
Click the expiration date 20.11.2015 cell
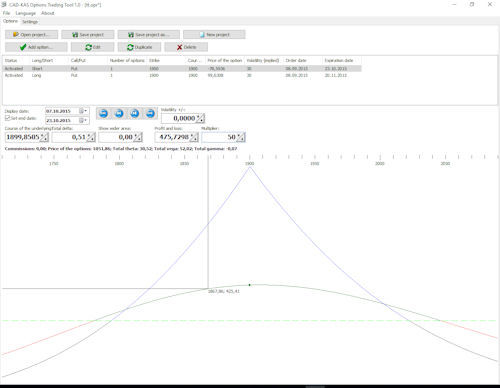(x=336, y=75)
